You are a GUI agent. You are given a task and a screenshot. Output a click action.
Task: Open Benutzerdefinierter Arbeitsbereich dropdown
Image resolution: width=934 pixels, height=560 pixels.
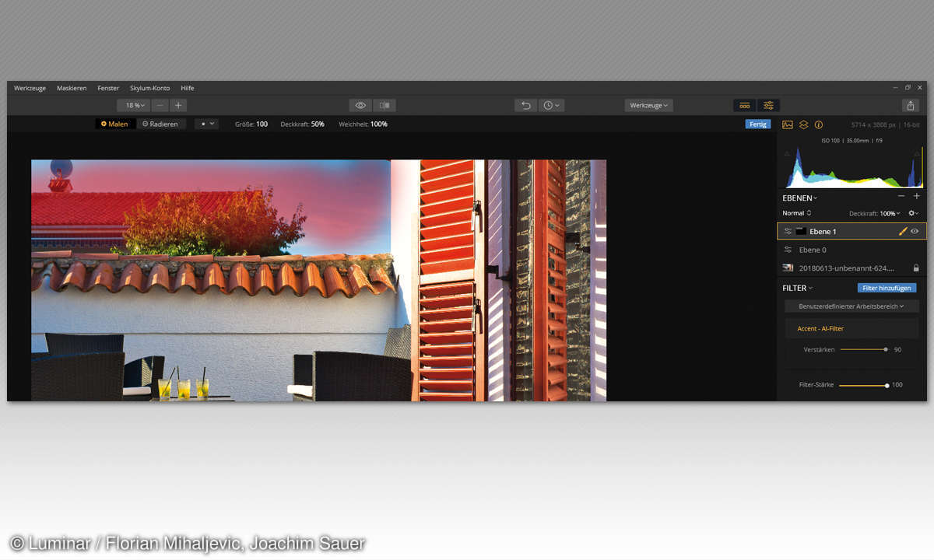coord(851,306)
